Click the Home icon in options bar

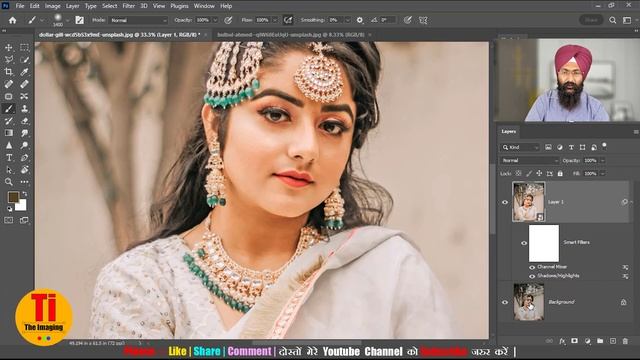[13, 20]
